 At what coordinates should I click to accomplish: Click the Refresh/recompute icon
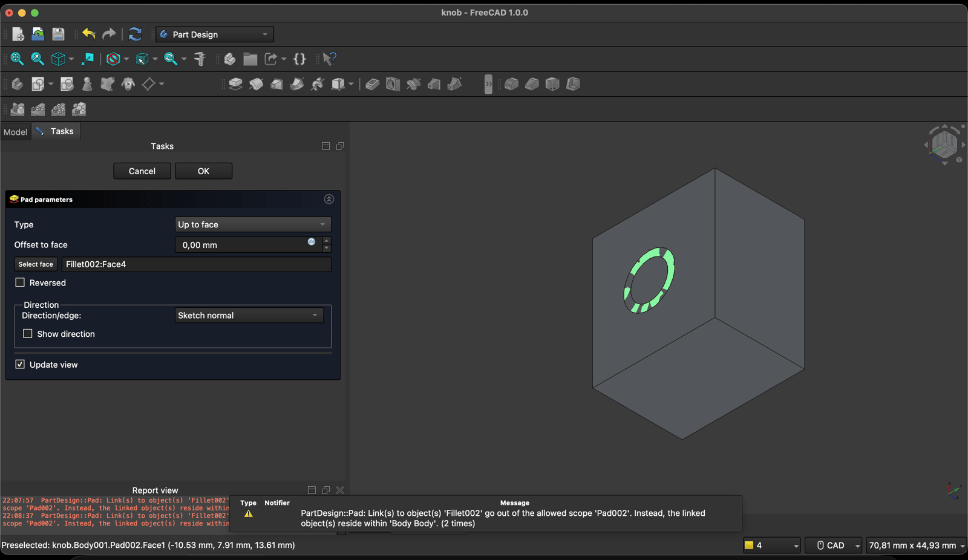click(135, 34)
